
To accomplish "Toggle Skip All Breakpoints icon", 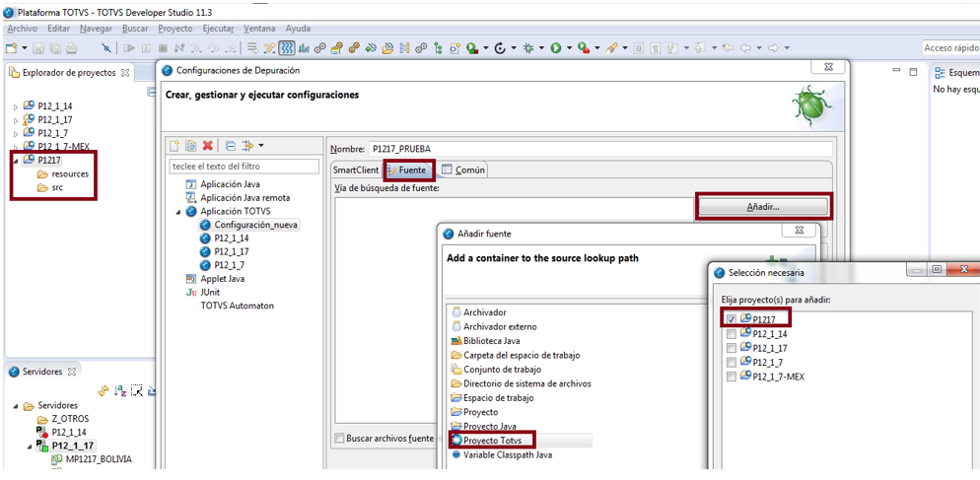I will [106, 48].
